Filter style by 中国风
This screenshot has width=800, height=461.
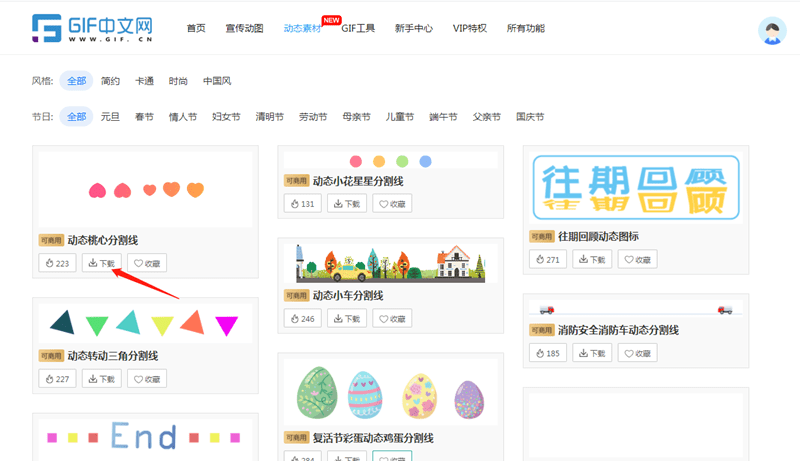[217, 81]
